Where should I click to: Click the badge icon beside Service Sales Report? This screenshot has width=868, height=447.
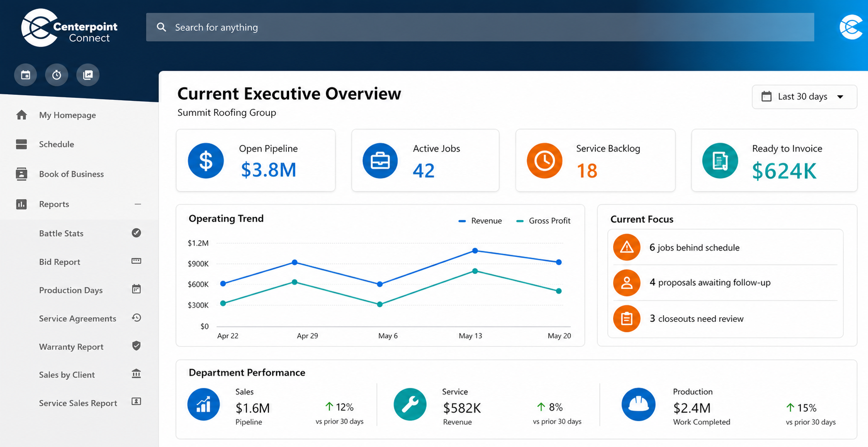point(136,401)
